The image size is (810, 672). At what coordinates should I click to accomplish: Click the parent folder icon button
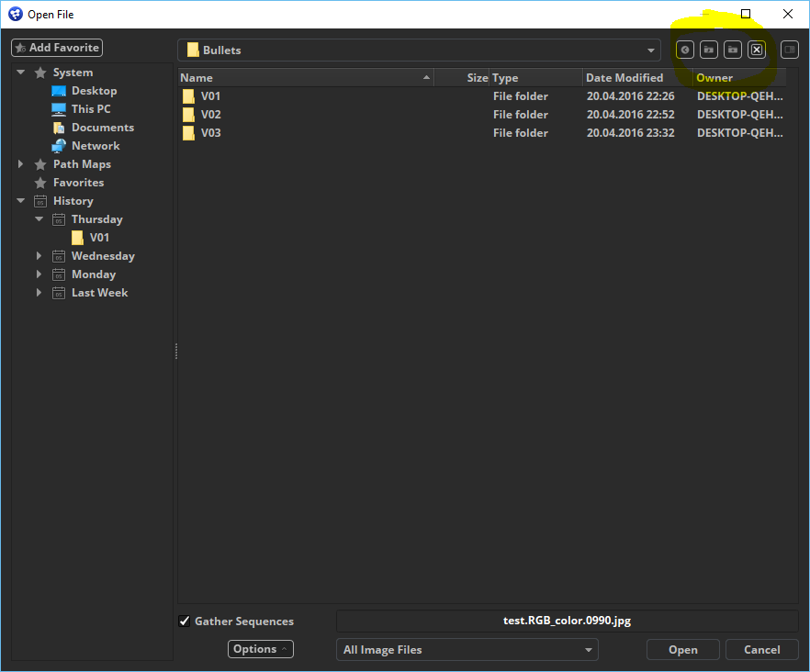point(709,50)
